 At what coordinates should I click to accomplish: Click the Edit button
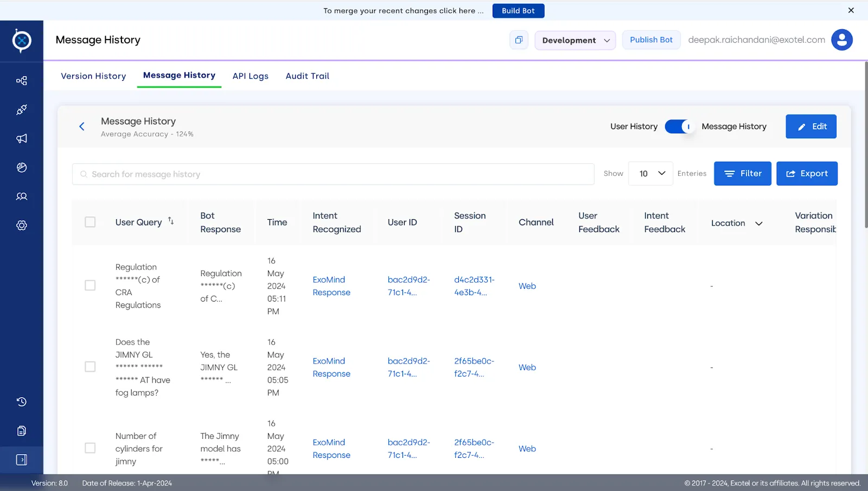pyautogui.click(x=811, y=126)
